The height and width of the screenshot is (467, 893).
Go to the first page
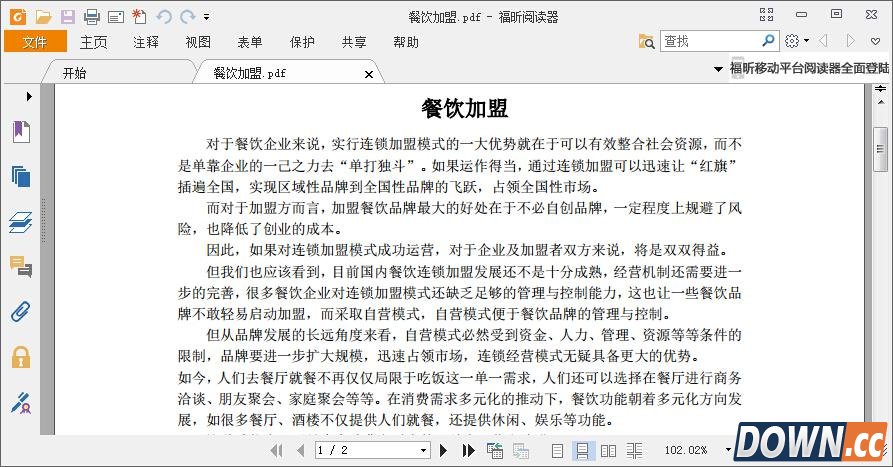[x=277, y=450]
